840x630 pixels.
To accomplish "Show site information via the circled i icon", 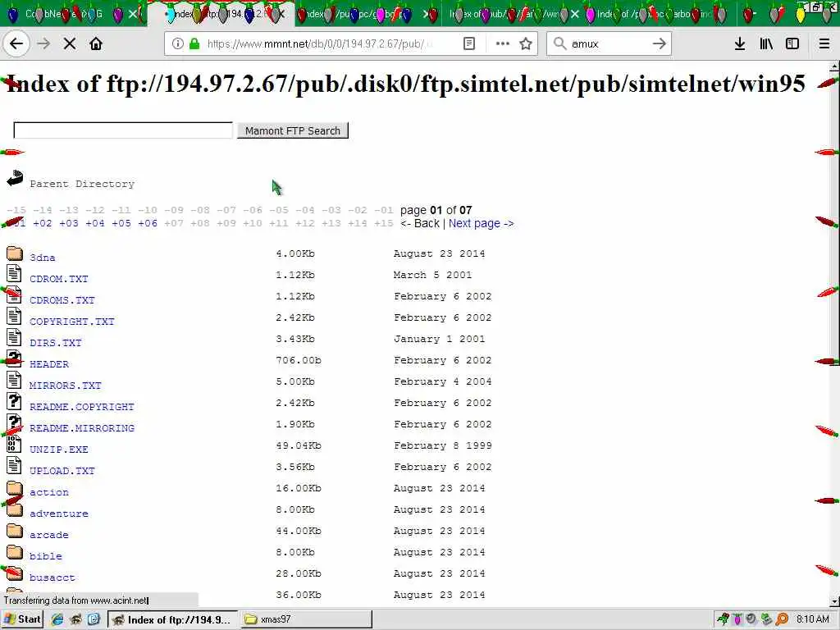I will pyautogui.click(x=178, y=44).
